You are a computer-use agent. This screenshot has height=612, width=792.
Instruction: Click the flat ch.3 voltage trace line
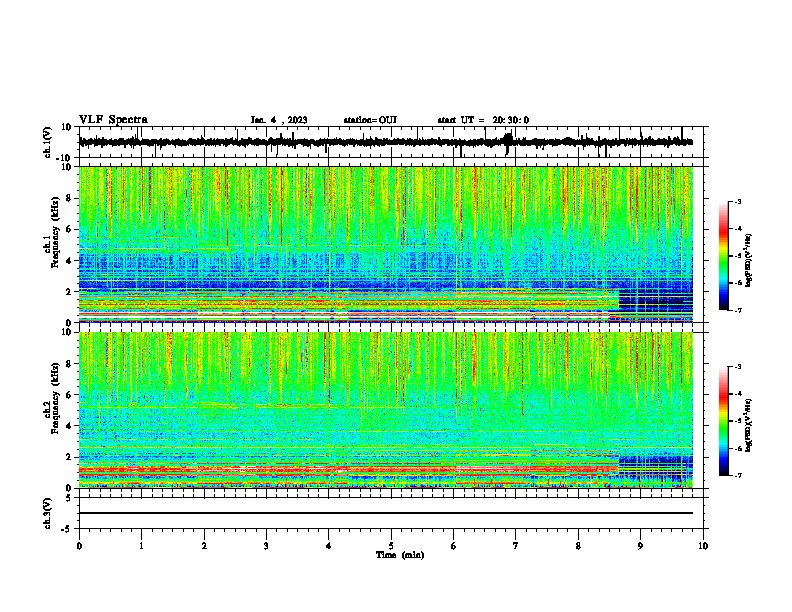click(386, 513)
